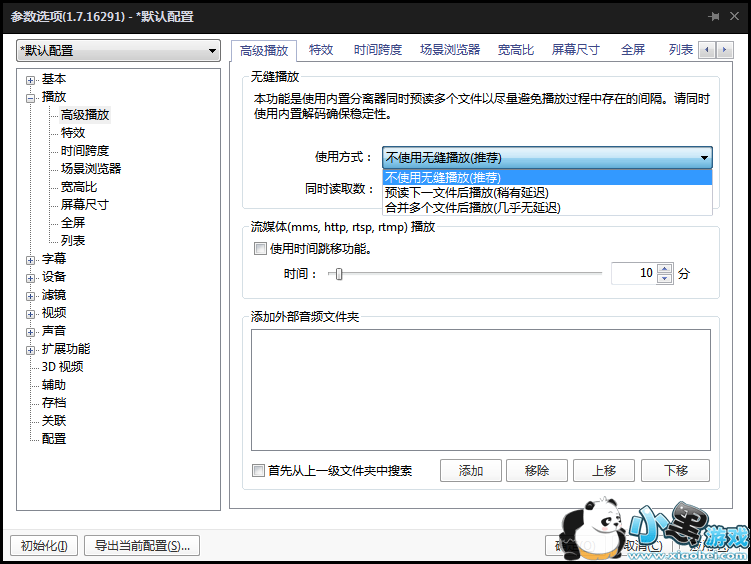Image resolution: width=751 pixels, height=564 pixels.
Task: Select 屏幕尺寸 in the tree
Action: click(85, 205)
